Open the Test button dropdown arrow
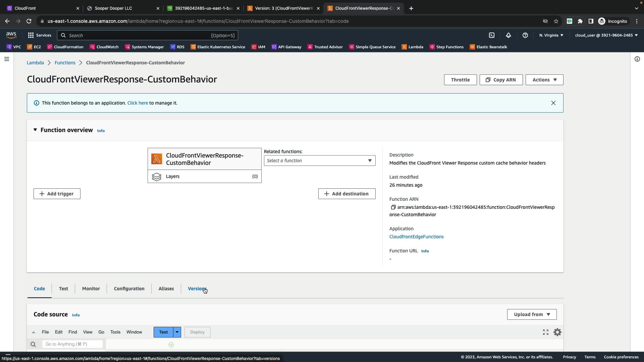Viewport: 644px width, 362px height. click(177, 332)
